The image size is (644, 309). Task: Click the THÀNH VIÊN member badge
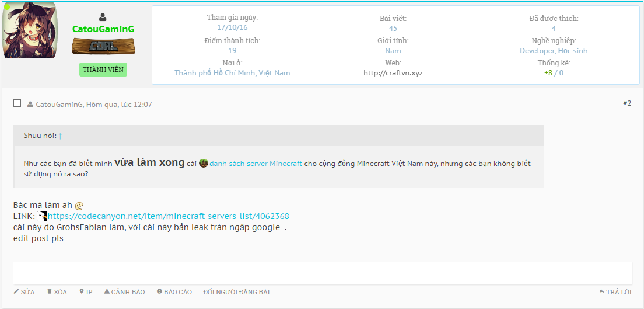click(103, 70)
